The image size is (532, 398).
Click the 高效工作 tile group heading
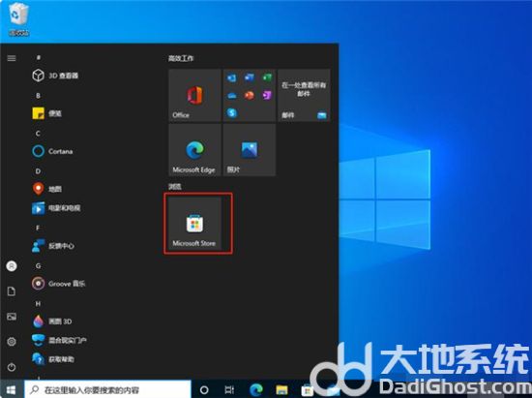click(x=181, y=58)
